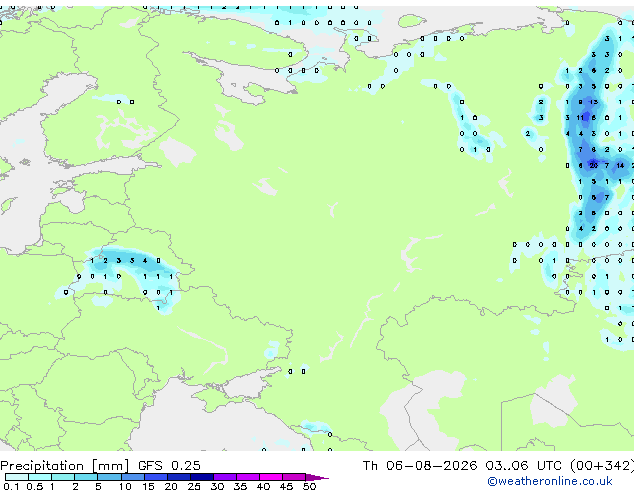
Task: Click the Precipitation [mm] title label
Action: coord(65,466)
